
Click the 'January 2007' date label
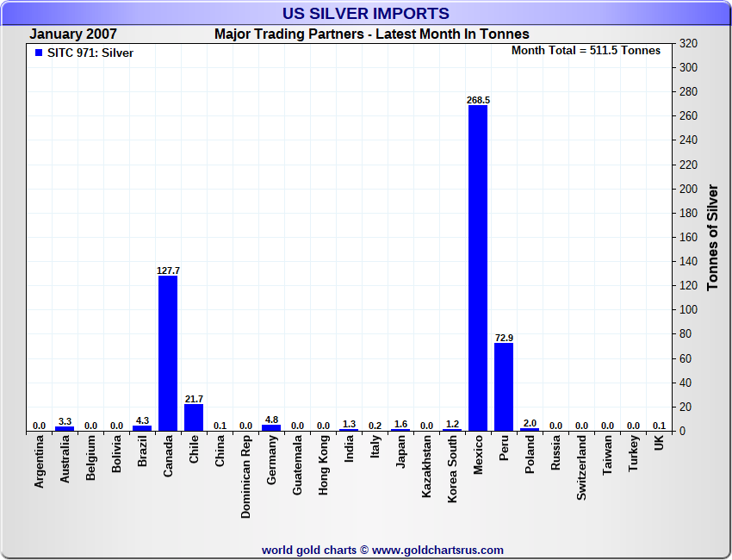tap(73, 34)
